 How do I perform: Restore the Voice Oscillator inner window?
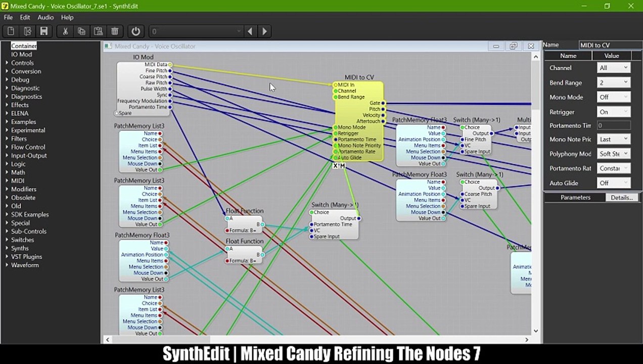click(x=513, y=46)
